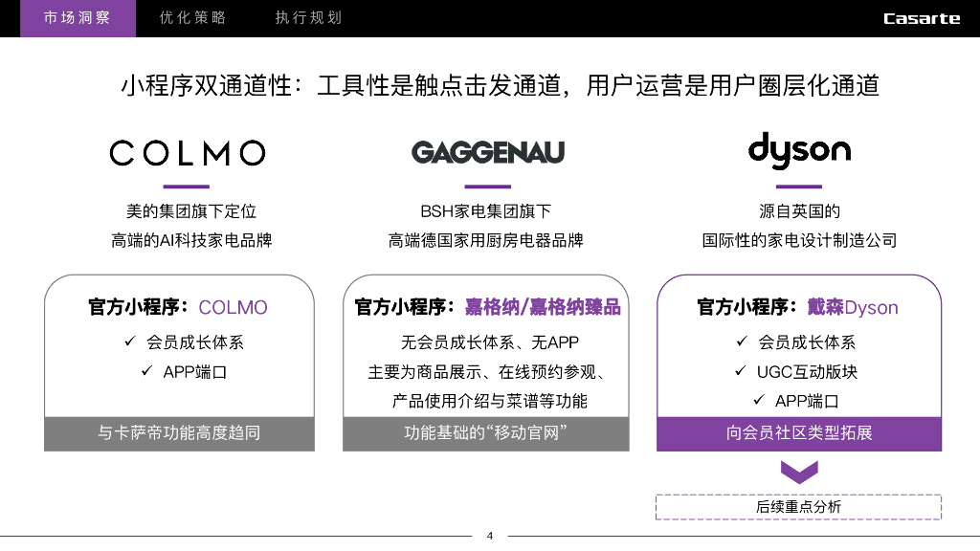The width and height of the screenshot is (980, 551).
Task: Click the text 国际性的家电设计制造公司
Action: click(x=799, y=240)
